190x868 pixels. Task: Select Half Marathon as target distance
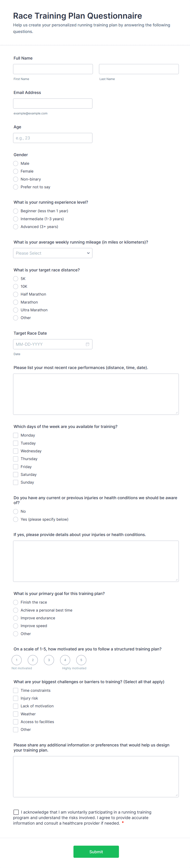point(16,294)
